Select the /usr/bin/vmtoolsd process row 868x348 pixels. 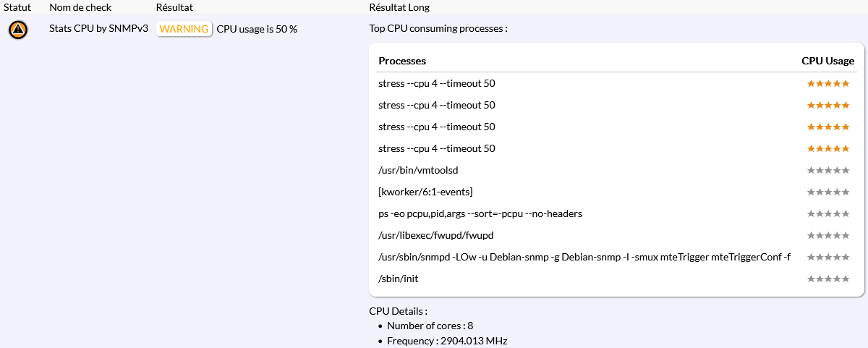(x=418, y=171)
